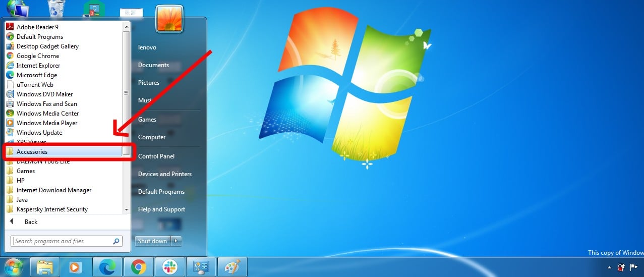Launch Microsoft Edge from Start menu list

37,75
